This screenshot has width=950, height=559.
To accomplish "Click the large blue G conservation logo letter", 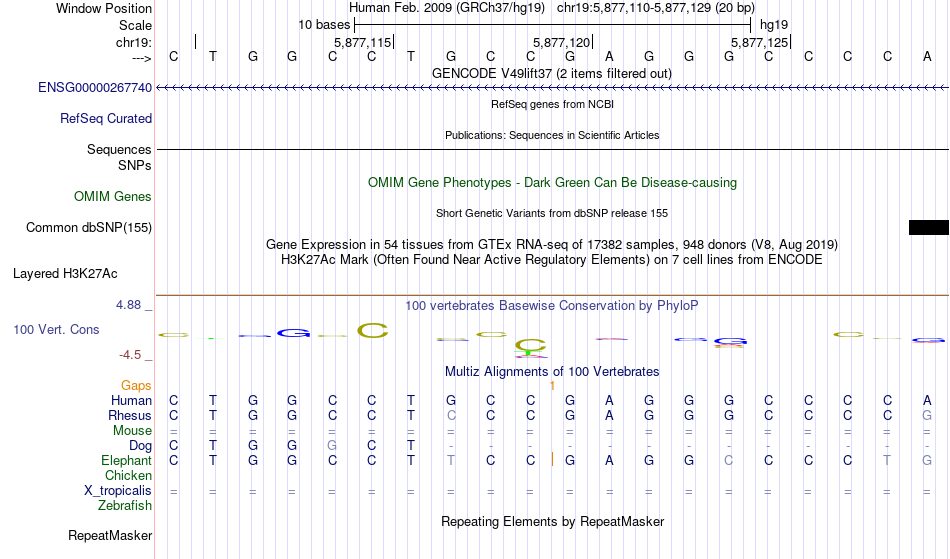I will point(294,333).
